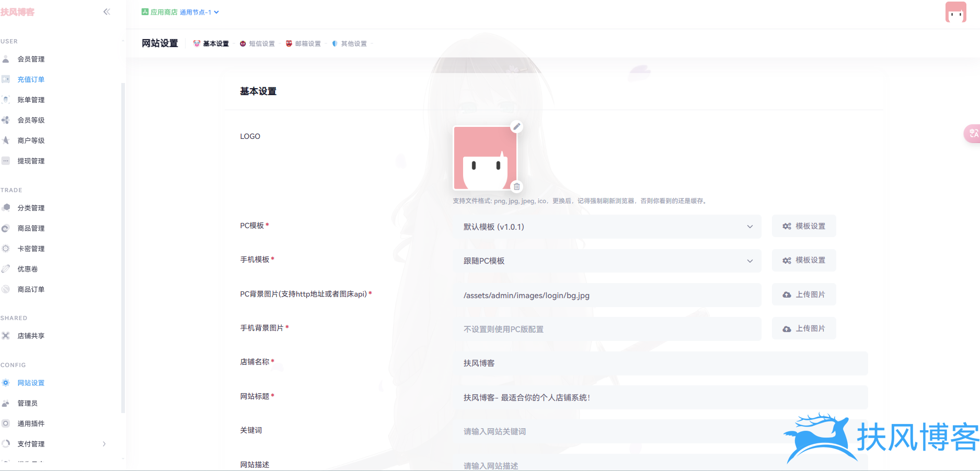
Task: Open the 手机模板 dropdown 跟随PC模板
Action: point(607,261)
